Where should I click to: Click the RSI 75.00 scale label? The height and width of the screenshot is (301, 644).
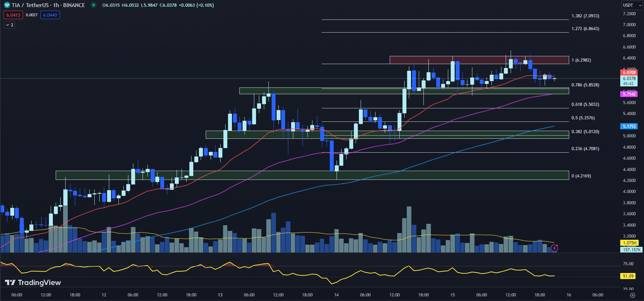click(628, 264)
